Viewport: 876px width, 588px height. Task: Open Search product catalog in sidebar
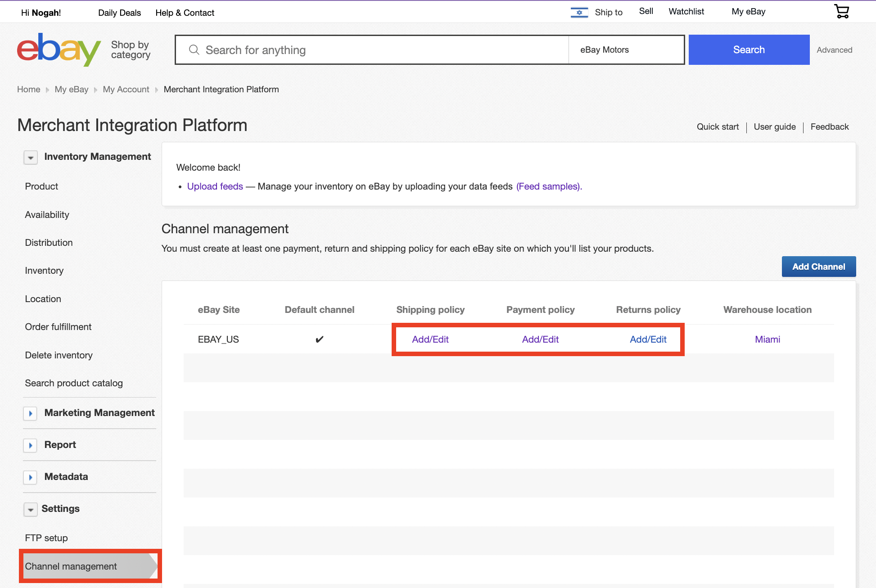tap(74, 383)
